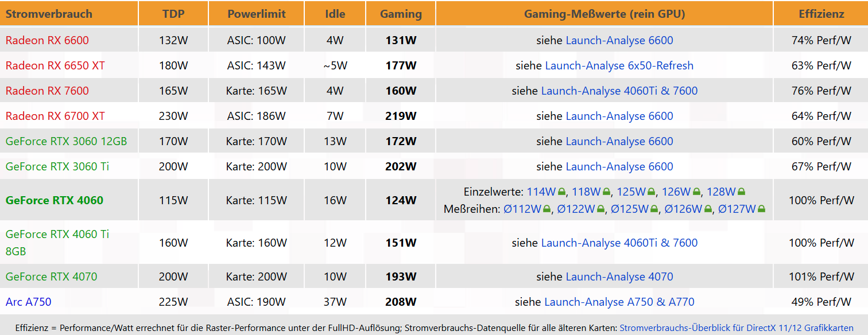Select the Radeon RX 6600 card name
Screen dimensions: 868x335
point(47,40)
